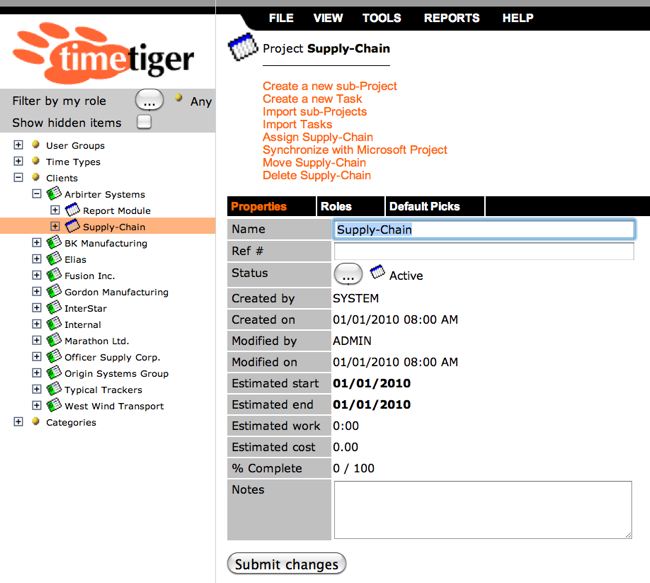
Task: Expand the Fusion Inc. node
Action: click(36, 275)
